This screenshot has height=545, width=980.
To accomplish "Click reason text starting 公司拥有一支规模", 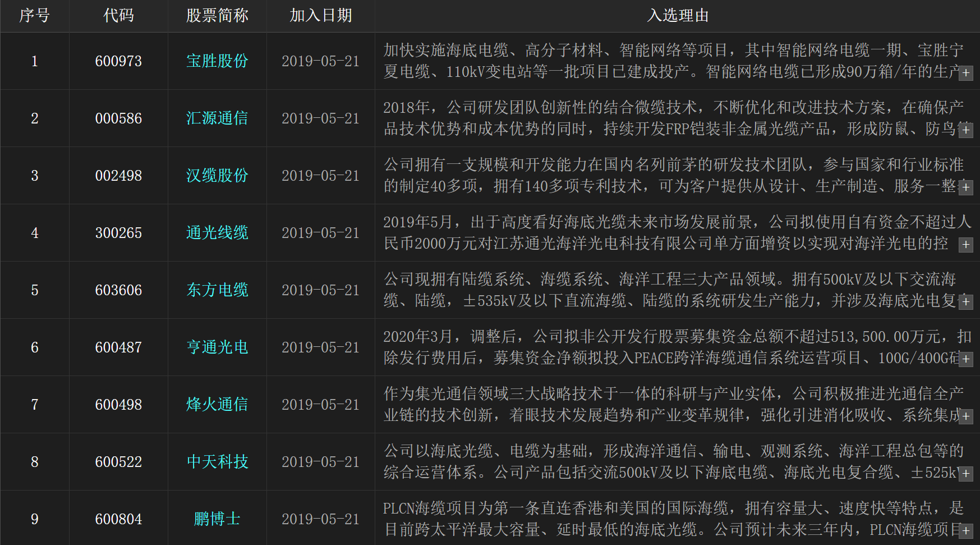I will click(673, 176).
